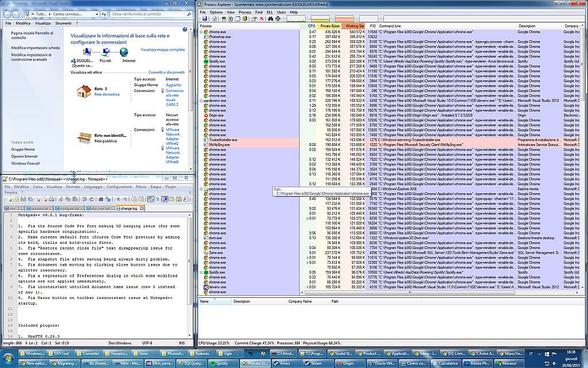
Task: Open Spotify from the Windows taskbar
Action: [x=218, y=363]
